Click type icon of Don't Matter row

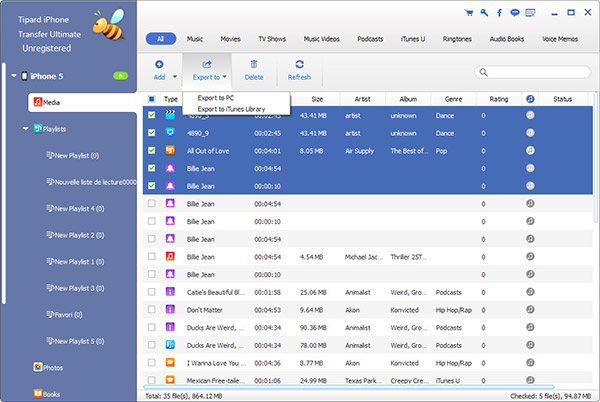point(170,309)
